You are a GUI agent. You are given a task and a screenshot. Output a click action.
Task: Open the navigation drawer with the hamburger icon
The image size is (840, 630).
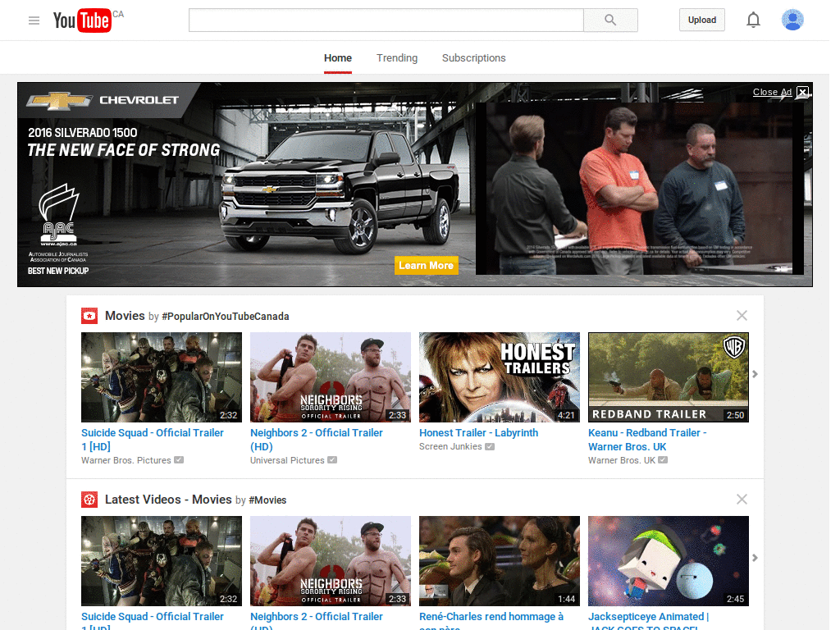[34, 20]
